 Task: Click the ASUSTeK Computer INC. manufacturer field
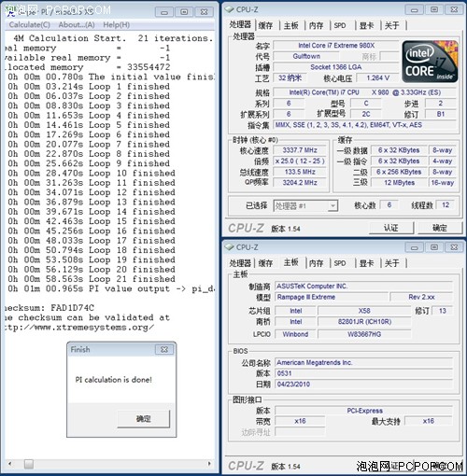pyautogui.click(x=364, y=287)
